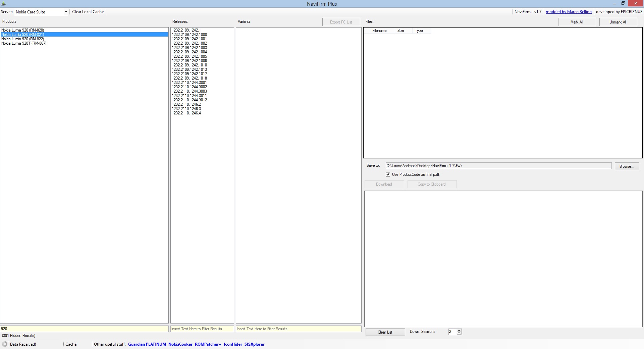Viewport: 644px width, 349px height.
Task: Minimize the NaviFirm Plus window
Action: coord(614,4)
